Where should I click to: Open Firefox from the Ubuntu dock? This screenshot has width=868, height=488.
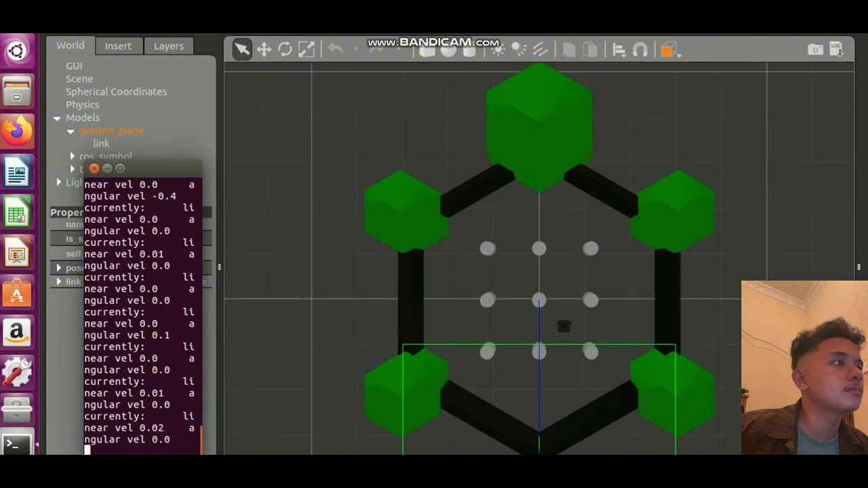(x=17, y=131)
